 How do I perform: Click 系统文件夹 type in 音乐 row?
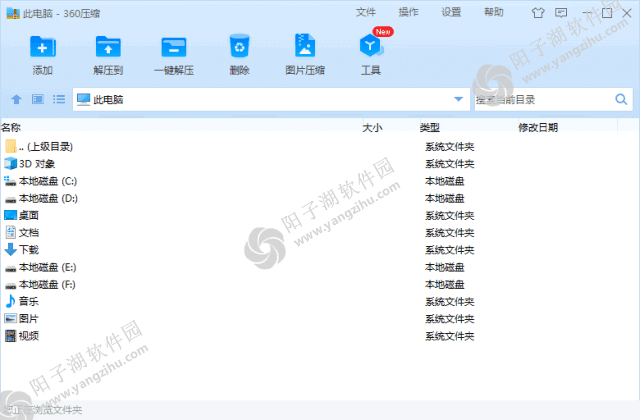point(449,301)
